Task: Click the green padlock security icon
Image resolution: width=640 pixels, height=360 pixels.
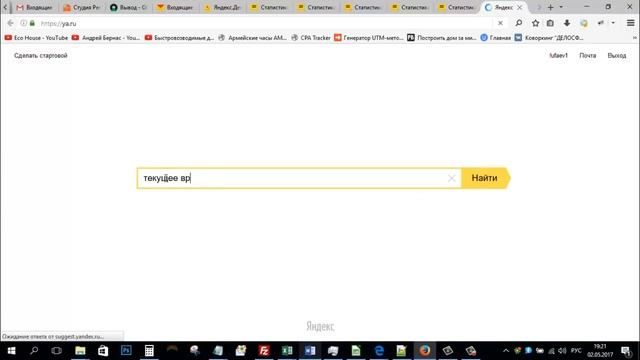Action: pos(32,23)
